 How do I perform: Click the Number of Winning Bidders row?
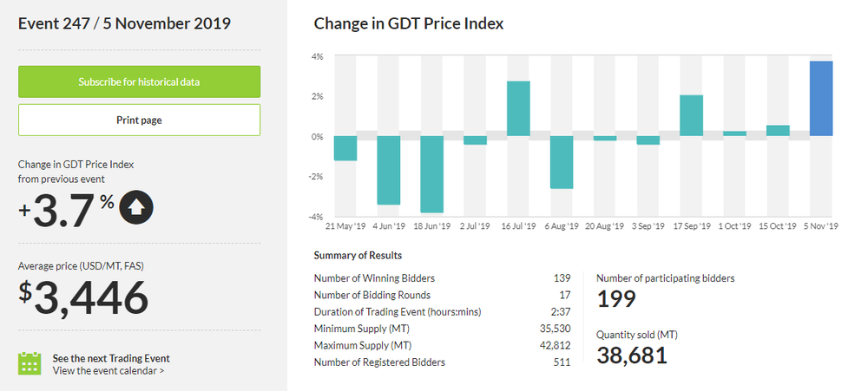(x=442, y=278)
